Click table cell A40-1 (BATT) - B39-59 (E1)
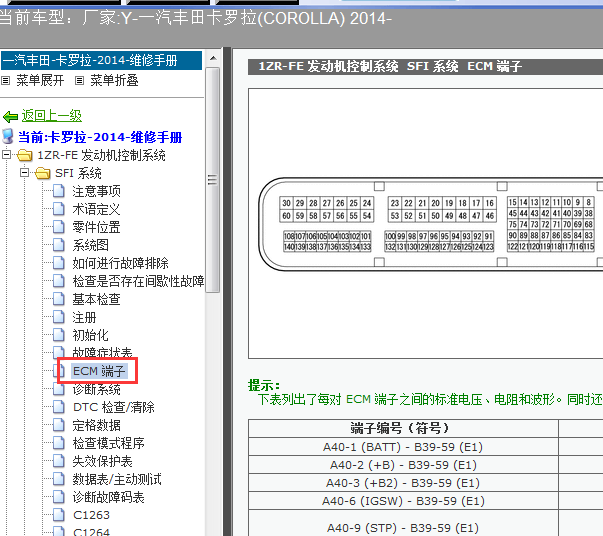 tap(403, 447)
